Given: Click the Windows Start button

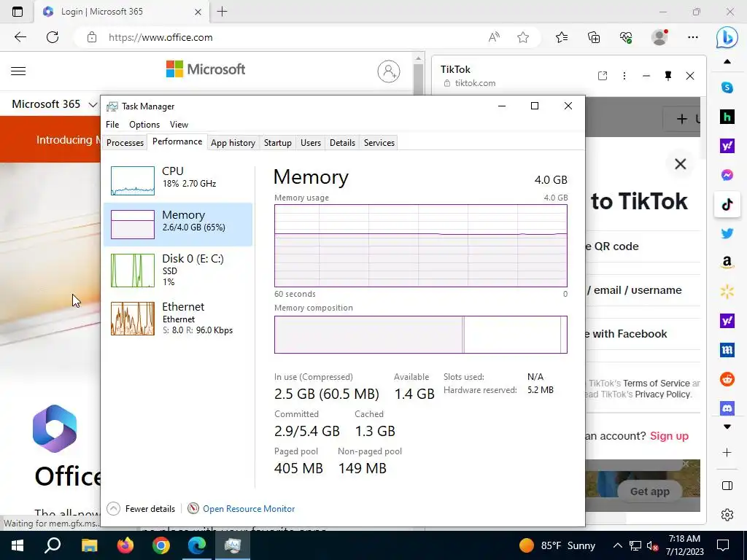Looking at the screenshot, I should [x=18, y=545].
